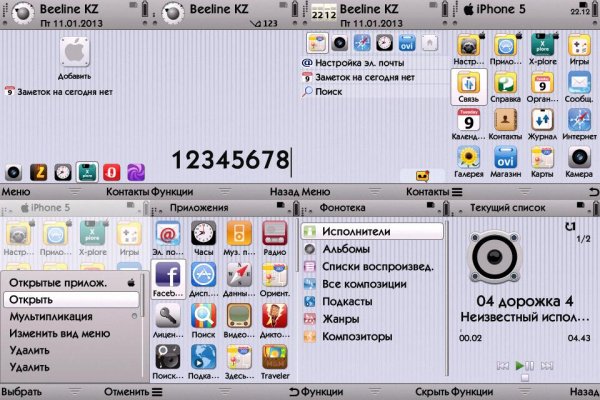This screenshot has height=400, width=600.
Task: Tap Назад softkey under the music player
Action: coord(584,392)
